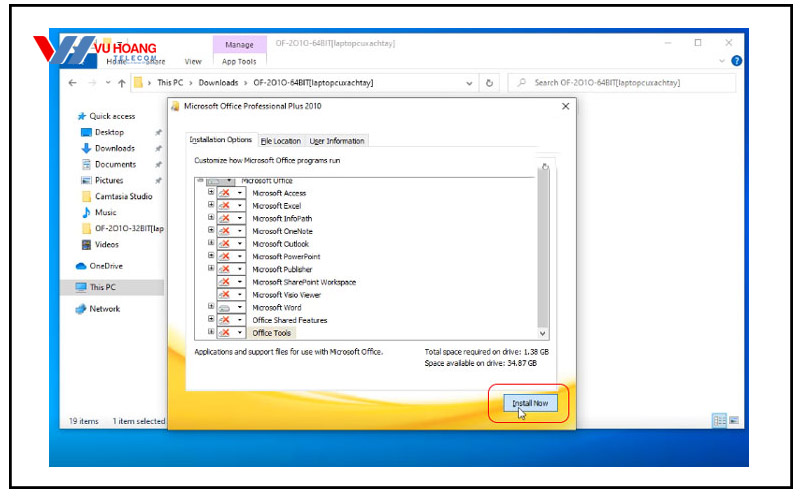Expand the Microsoft PowerPoint tree node
The image size is (800, 500).
211,256
